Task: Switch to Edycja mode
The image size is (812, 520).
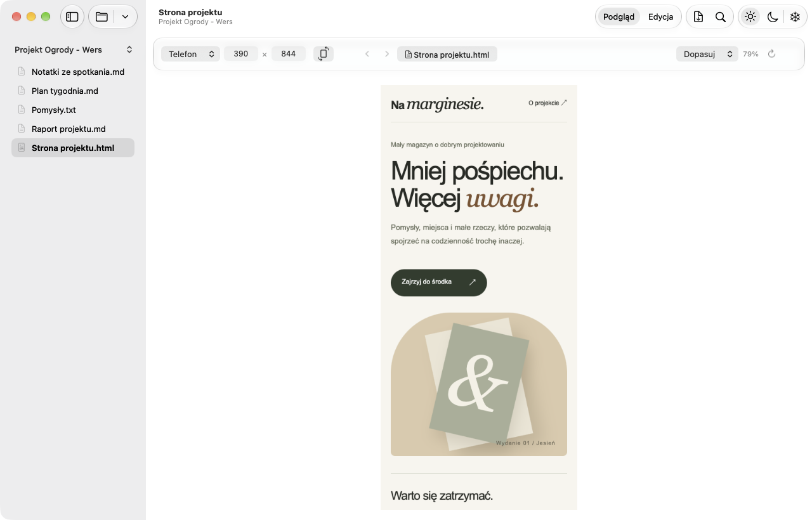Action: click(660, 17)
